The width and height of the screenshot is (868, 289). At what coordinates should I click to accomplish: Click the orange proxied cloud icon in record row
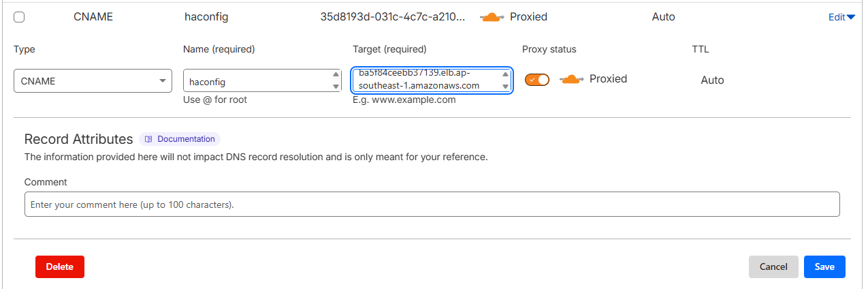pyautogui.click(x=492, y=17)
